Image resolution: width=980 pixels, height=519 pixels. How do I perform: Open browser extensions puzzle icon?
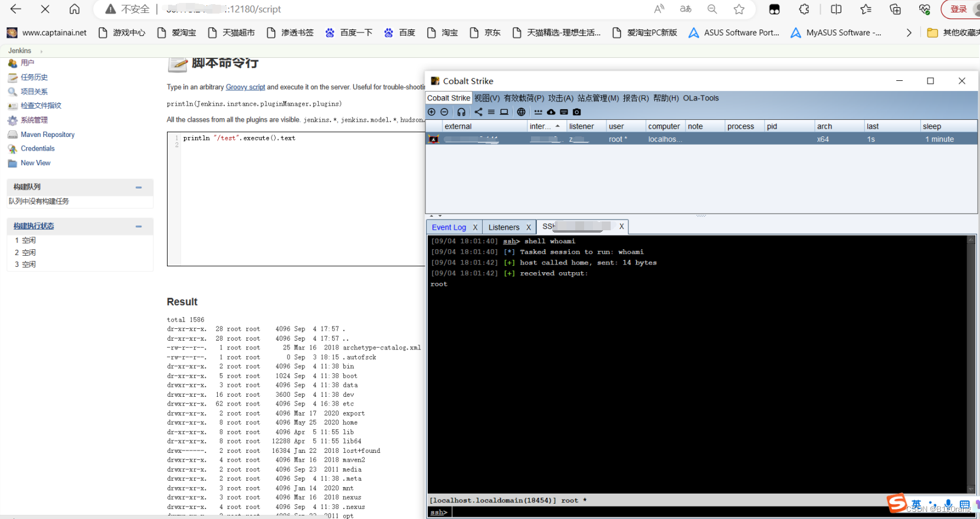(x=804, y=9)
